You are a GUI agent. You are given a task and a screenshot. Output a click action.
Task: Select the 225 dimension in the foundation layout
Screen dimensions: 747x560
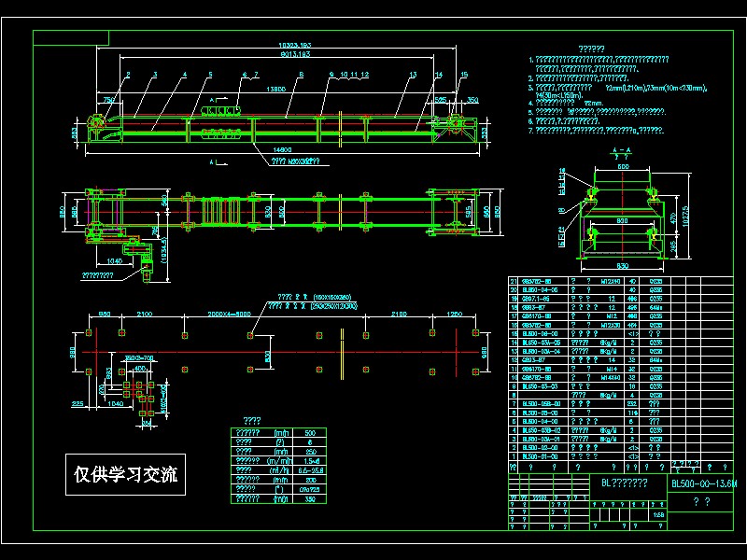pos(78,404)
